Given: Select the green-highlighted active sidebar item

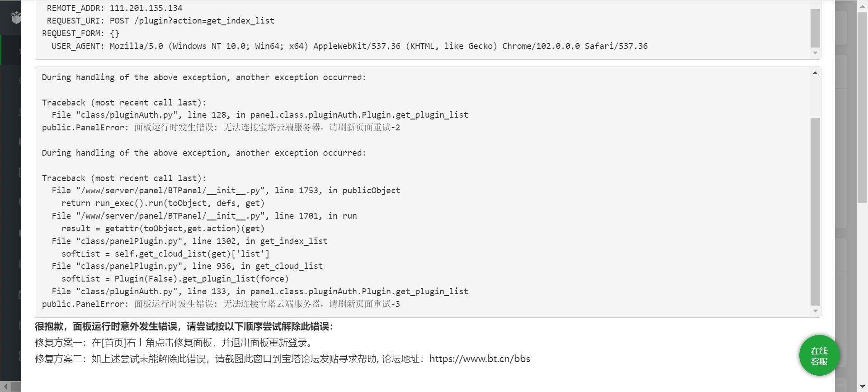Looking at the screenshot, I should pyautogui.click(x=11, y=50).
